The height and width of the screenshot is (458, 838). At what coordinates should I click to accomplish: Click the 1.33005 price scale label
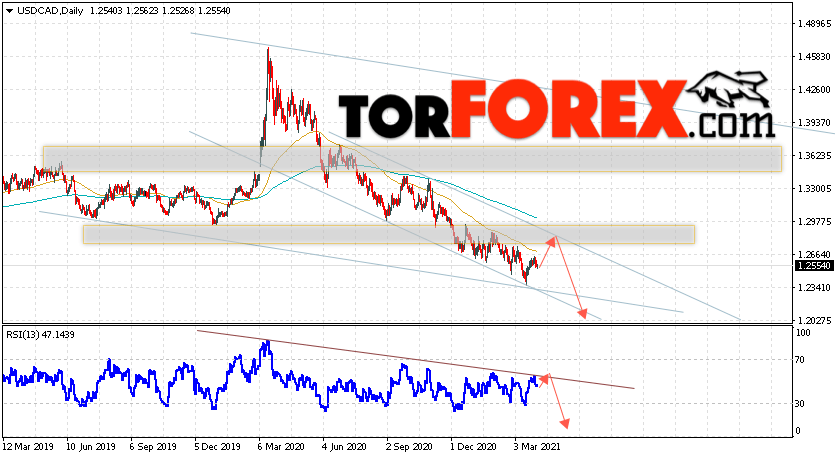click(814, 189)
